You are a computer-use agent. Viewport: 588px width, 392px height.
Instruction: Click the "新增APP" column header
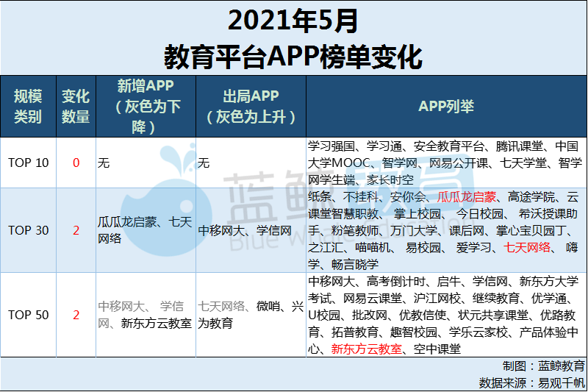(146, 106)
